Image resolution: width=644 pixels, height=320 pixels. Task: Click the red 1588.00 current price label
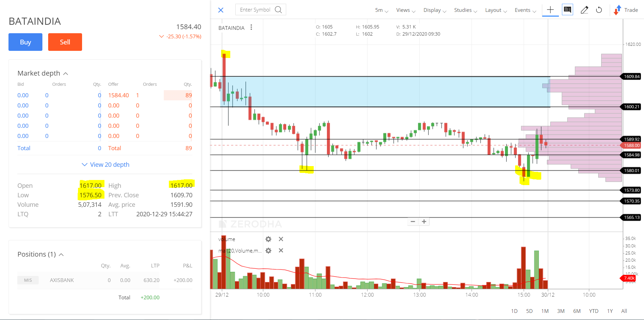[x=631, y=145]
